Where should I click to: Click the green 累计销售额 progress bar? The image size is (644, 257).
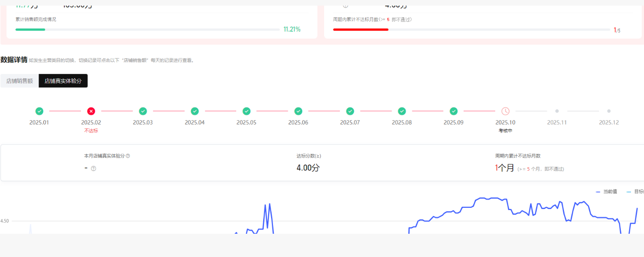point(30,29)
